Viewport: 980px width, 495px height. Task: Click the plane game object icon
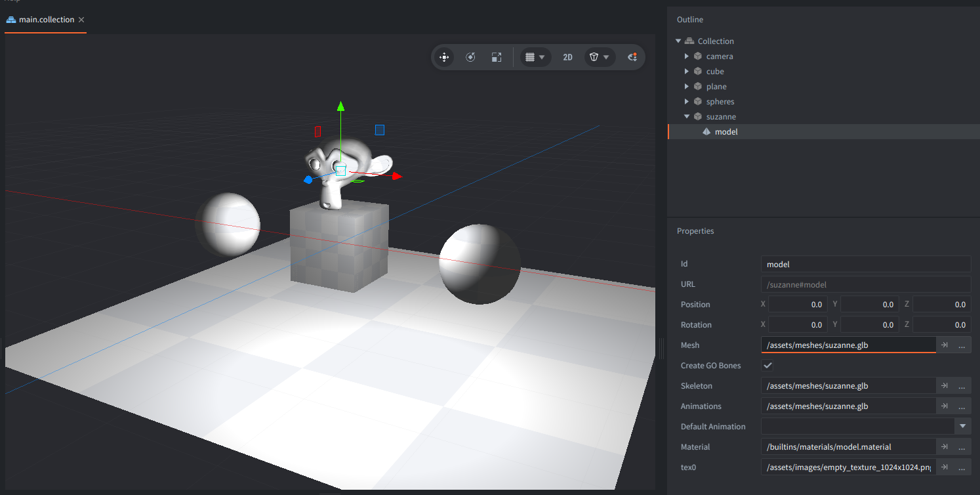coord(698,86)
